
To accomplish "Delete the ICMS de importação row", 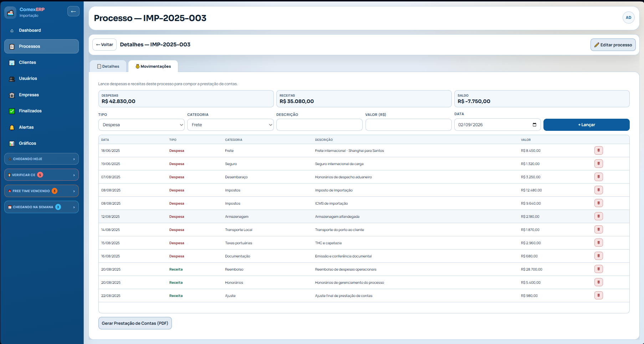I will pyautogui.click(x=598, y=203).
